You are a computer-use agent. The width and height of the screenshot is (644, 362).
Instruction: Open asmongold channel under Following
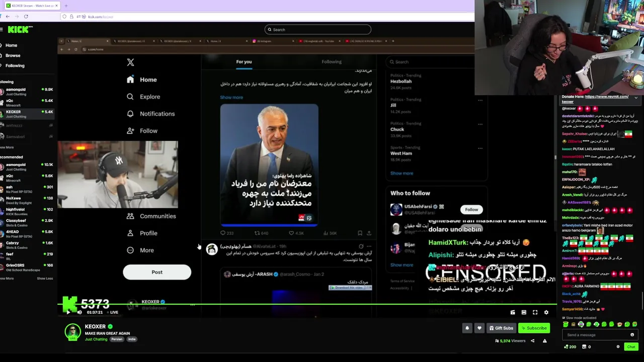tap(27, 92)
